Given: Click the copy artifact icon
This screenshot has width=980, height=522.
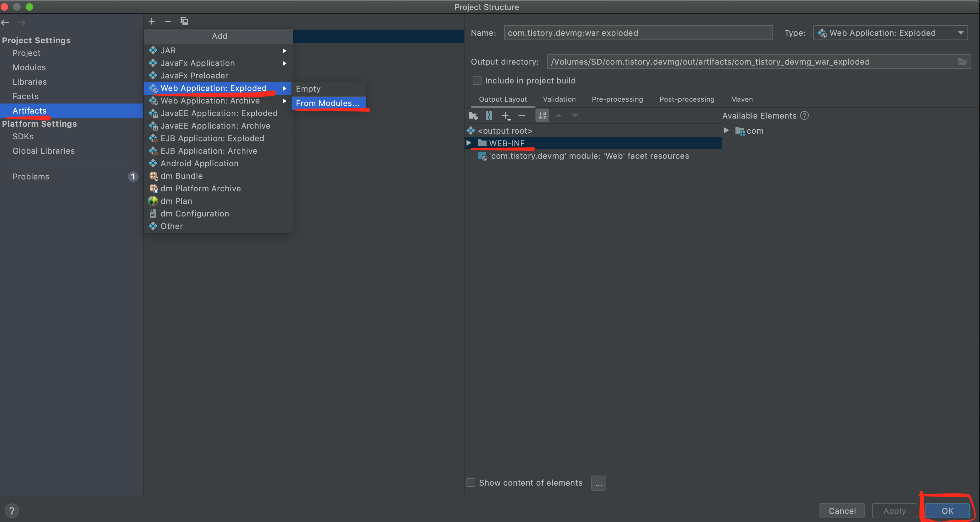Looking at the screenshot, I should (x=184, y=21).
